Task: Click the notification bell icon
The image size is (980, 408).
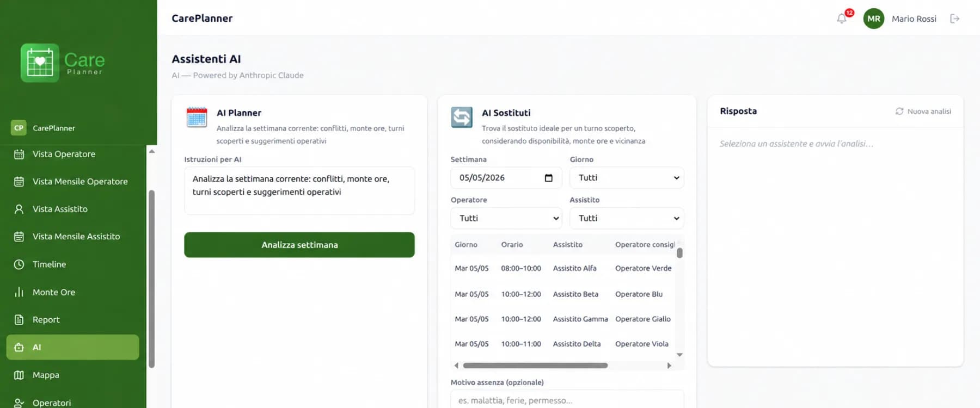Action: point(842,18)
